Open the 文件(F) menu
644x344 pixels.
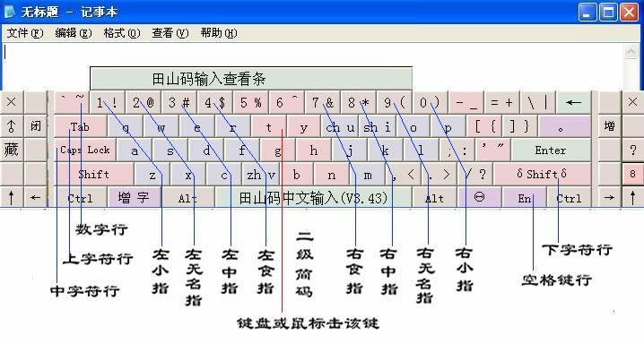pos(24,33)
